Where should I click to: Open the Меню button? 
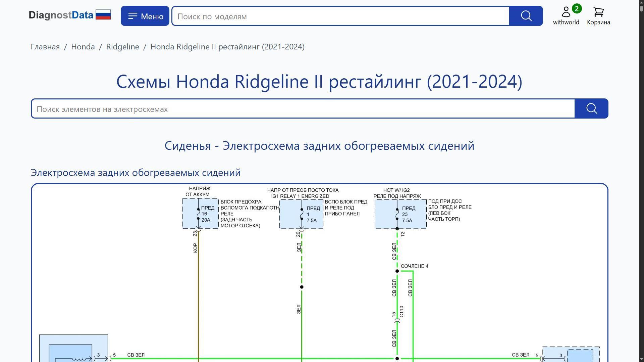coord(145,16)
